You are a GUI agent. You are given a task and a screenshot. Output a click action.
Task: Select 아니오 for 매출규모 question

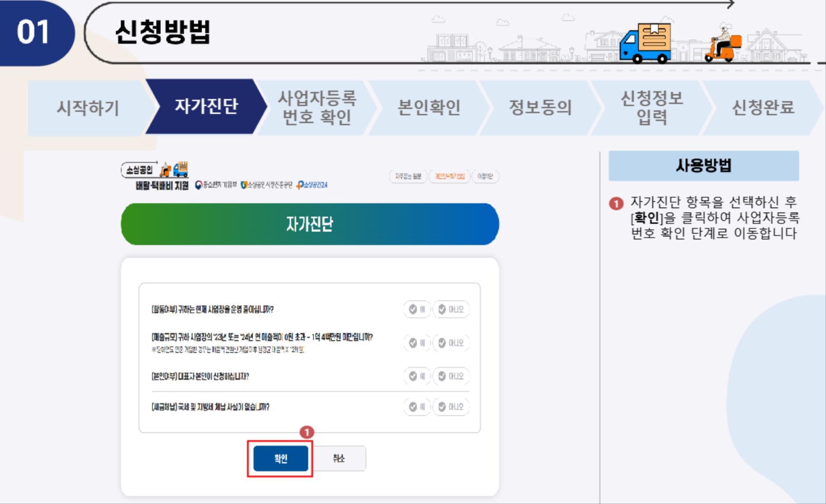point(452,343)
